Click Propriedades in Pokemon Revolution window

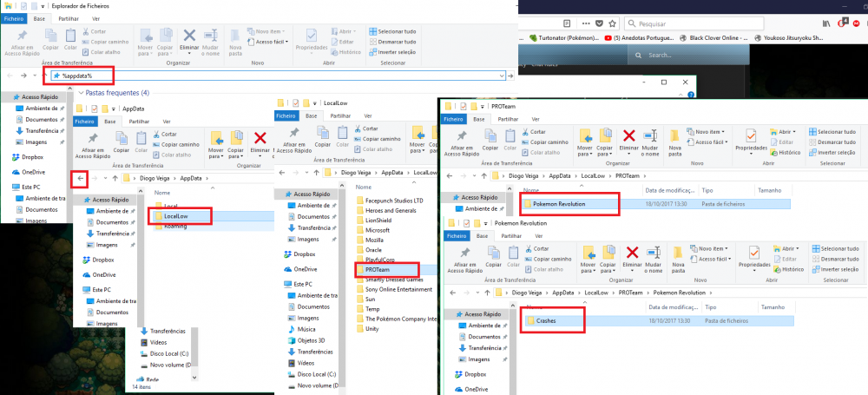754,258
